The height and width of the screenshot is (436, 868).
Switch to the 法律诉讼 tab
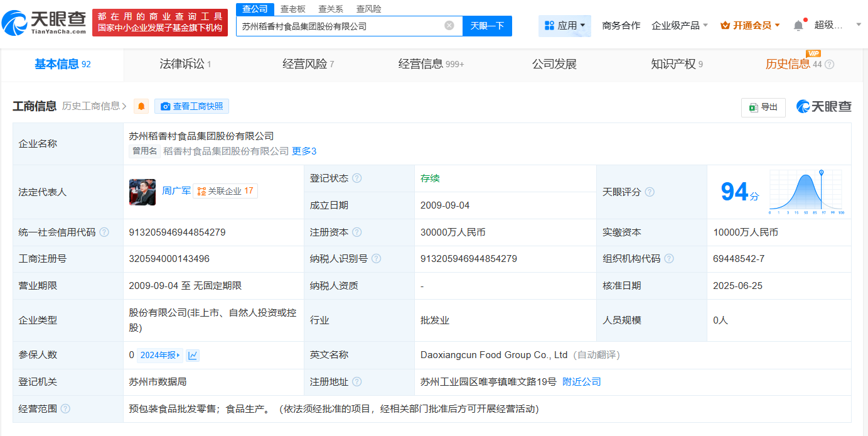(185, 64)
